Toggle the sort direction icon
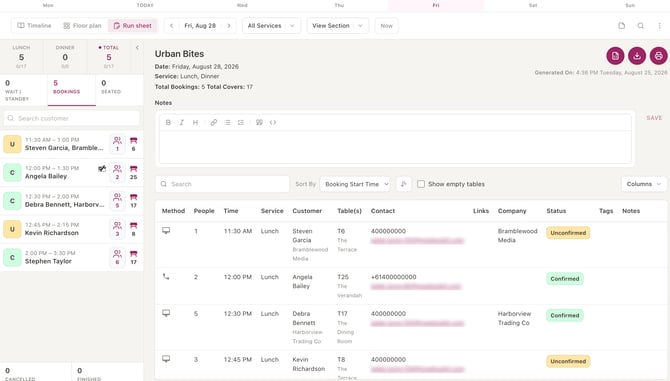Viewport: 670px width, 381px height. tap(404, 184)
